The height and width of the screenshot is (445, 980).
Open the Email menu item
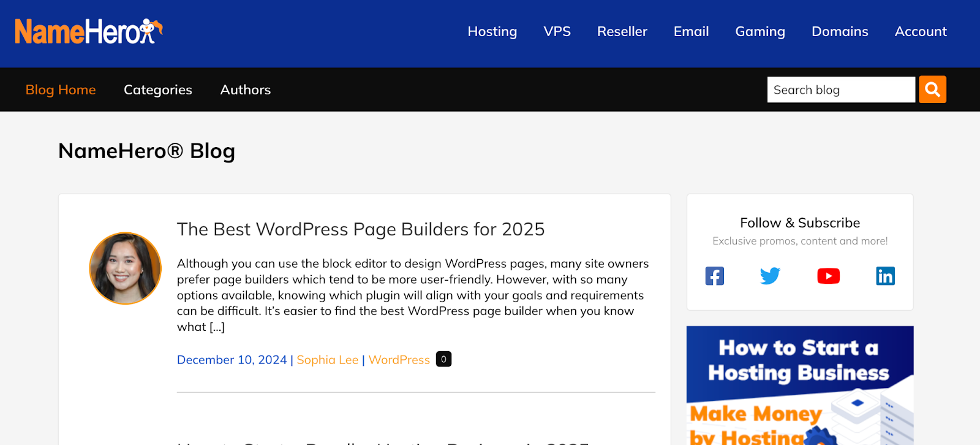691,31
